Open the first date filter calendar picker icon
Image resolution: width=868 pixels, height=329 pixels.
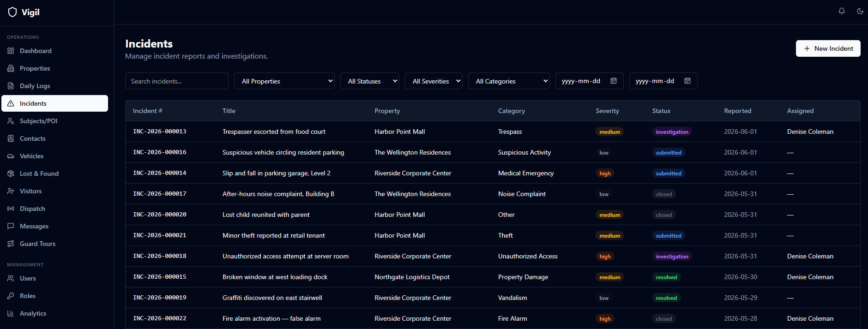(x=614, y=81)
